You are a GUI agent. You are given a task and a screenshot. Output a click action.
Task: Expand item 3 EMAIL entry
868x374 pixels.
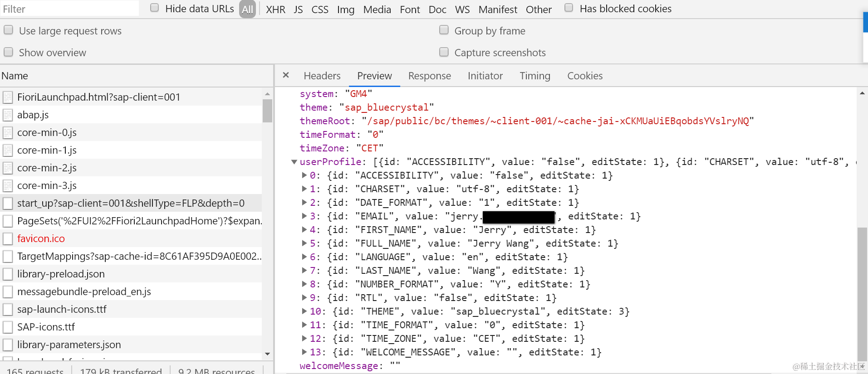304,216
